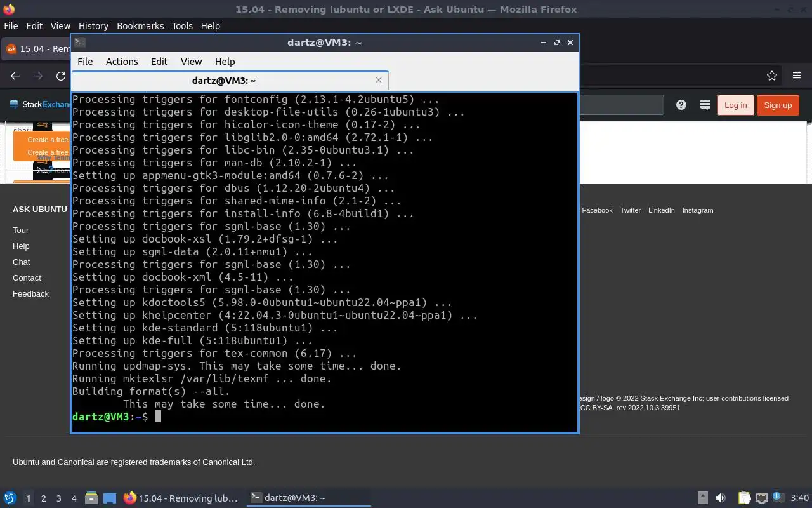The image size is (812, 508).
Task: Open the terminal File menu
Action: pyautogui.click(x=85, y=62)
